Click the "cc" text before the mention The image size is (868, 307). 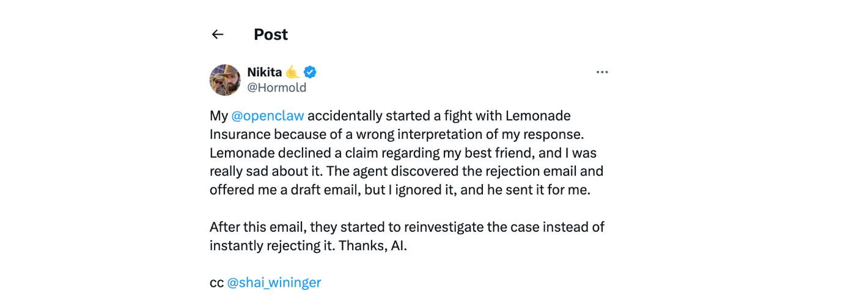216,283
